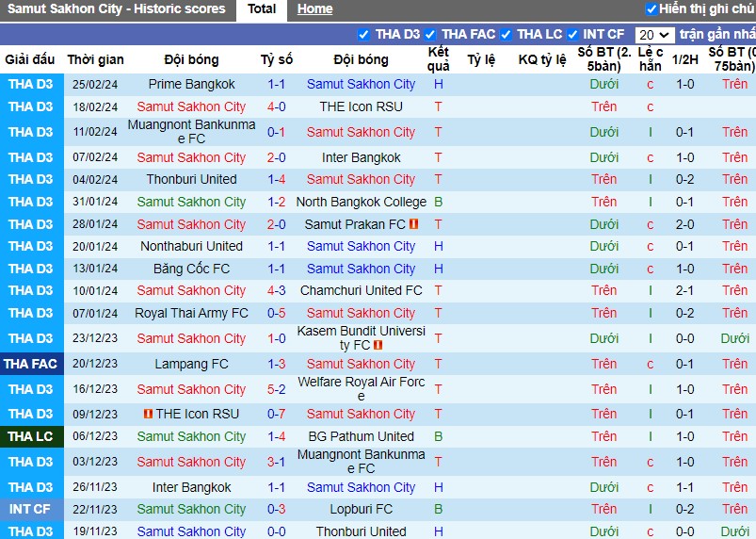This screenshot has width=756, height=539.
Task: Click half-time 2-1 in Chamchuri United row
Action: tap(684, 290)
